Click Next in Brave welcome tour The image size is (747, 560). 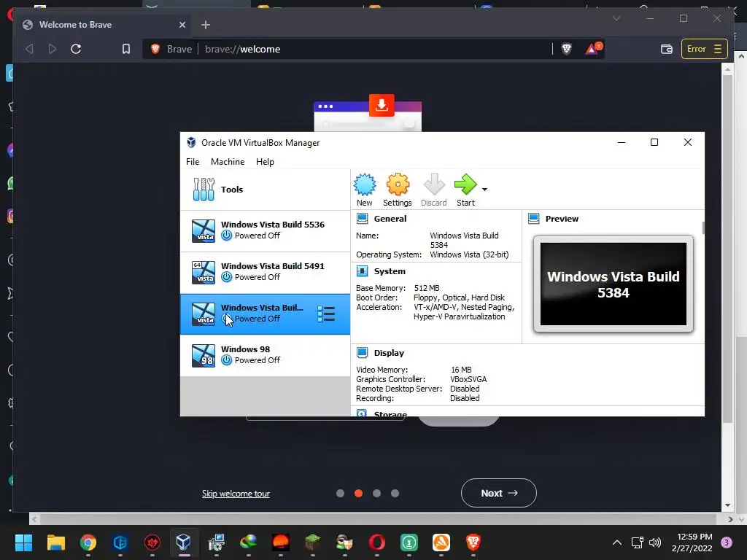click(x=498, y=493)
